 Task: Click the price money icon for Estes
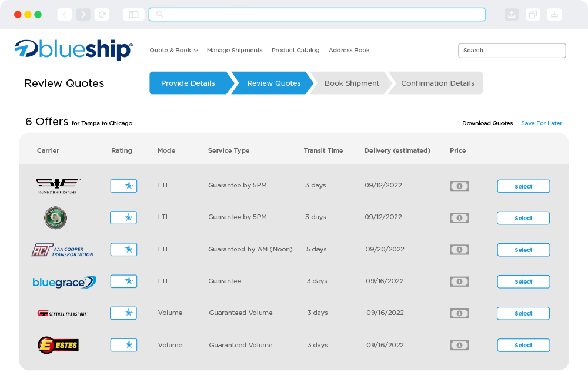[459, 345]
